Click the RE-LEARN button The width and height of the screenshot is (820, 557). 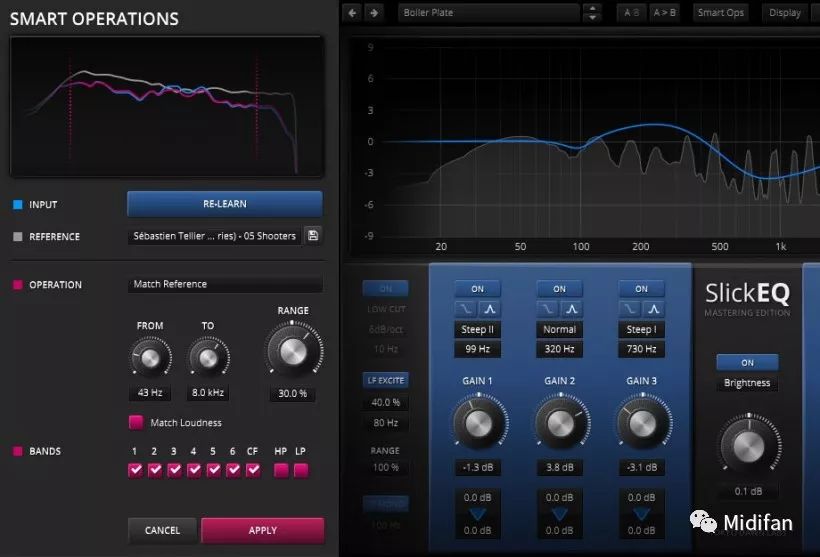(225, 204)
